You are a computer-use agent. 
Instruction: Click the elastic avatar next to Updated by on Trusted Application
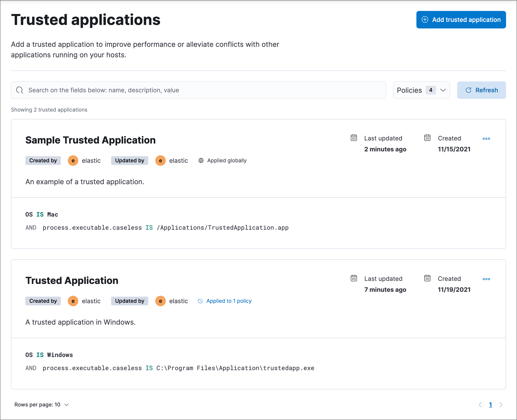click(160, 301)
